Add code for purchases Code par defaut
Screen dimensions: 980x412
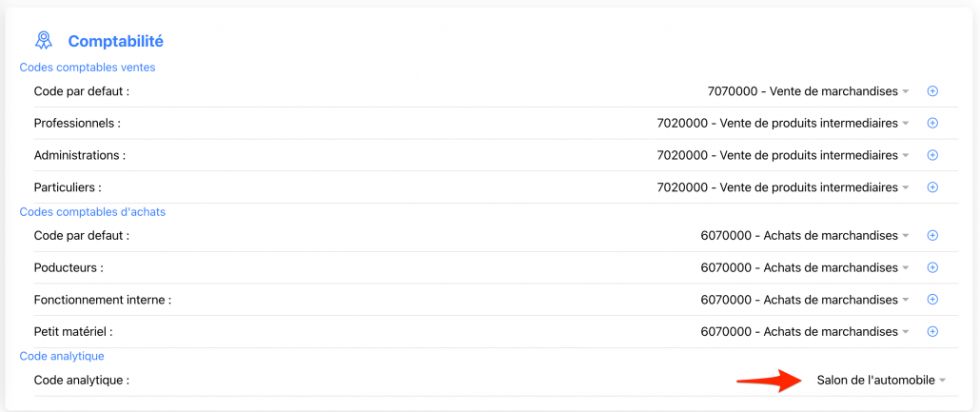pos(932,235)
